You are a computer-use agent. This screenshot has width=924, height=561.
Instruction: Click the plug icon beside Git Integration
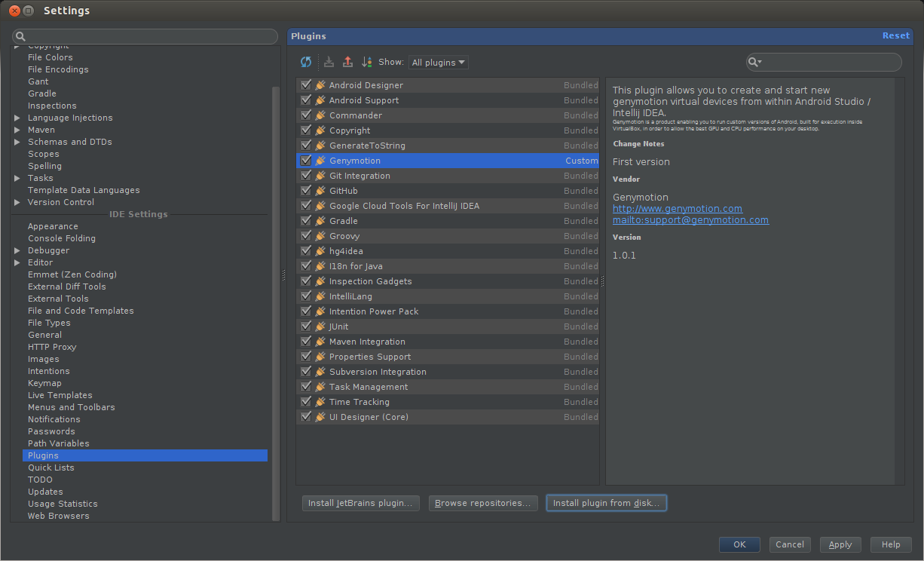320,176
